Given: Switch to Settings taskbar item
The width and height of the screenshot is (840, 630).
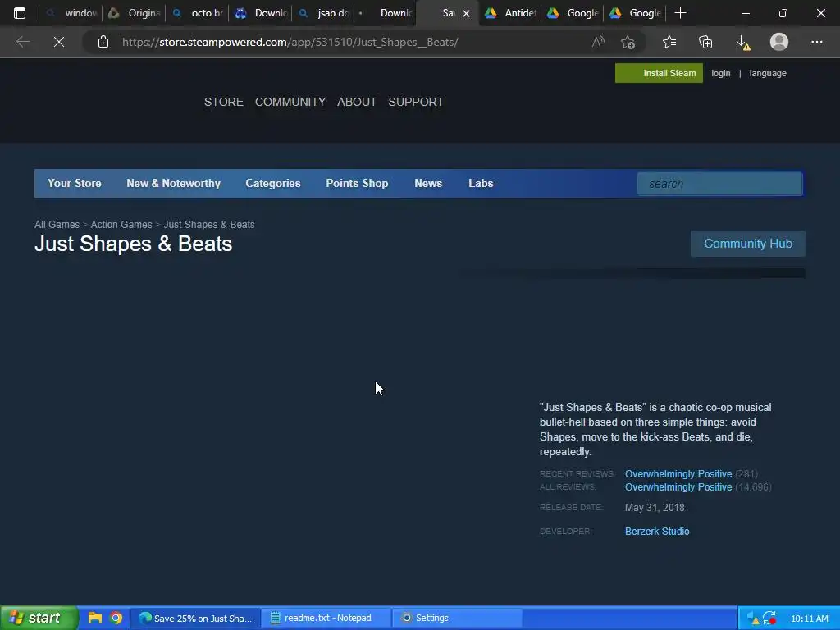Looking at the screenshot, I should click(457, 619).
